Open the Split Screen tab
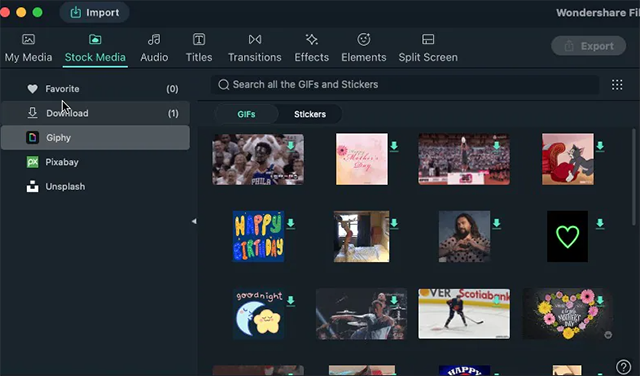 (x=428, y=48)
